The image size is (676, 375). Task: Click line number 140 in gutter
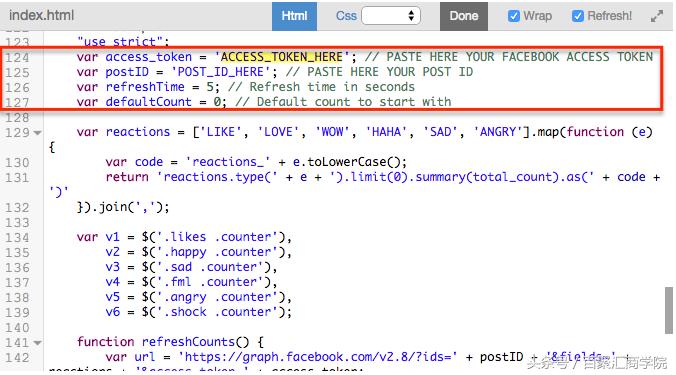tap(17, 328)
